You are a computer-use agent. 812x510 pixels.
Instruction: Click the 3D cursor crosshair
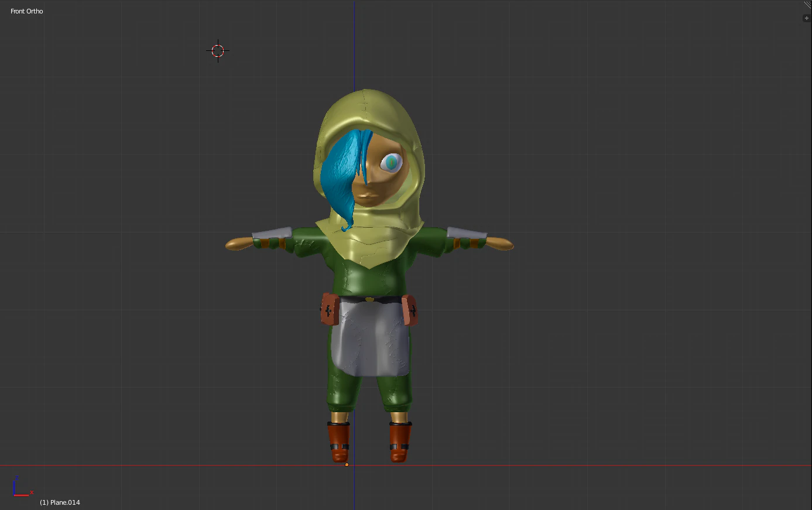218,51
